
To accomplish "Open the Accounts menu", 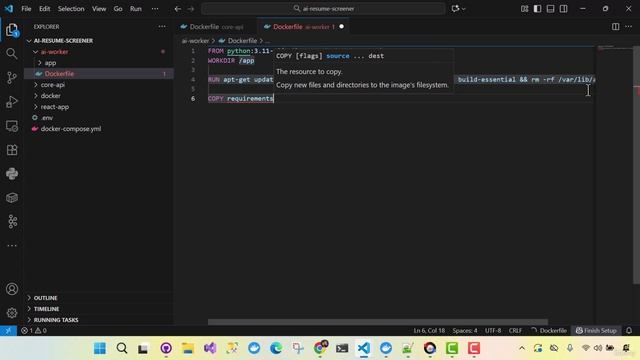I will pyautogui.click(x=12, y=289).
